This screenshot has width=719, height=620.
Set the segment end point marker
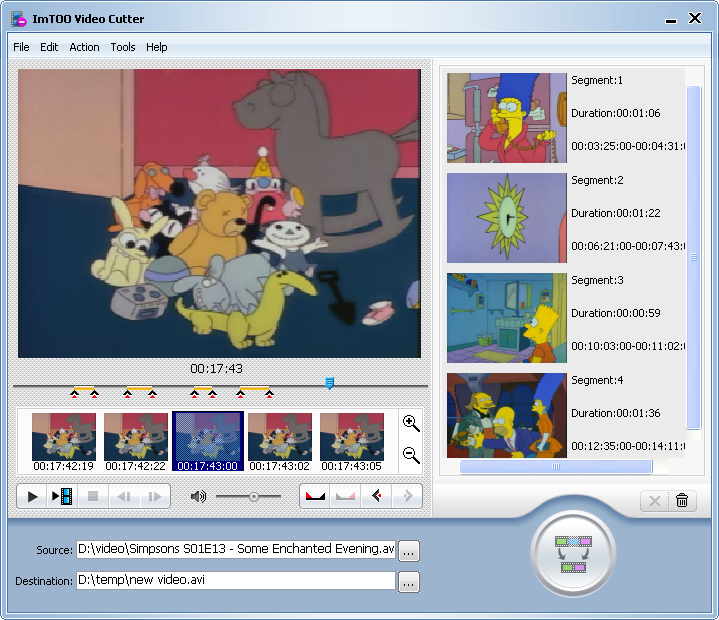coord(345,496)
